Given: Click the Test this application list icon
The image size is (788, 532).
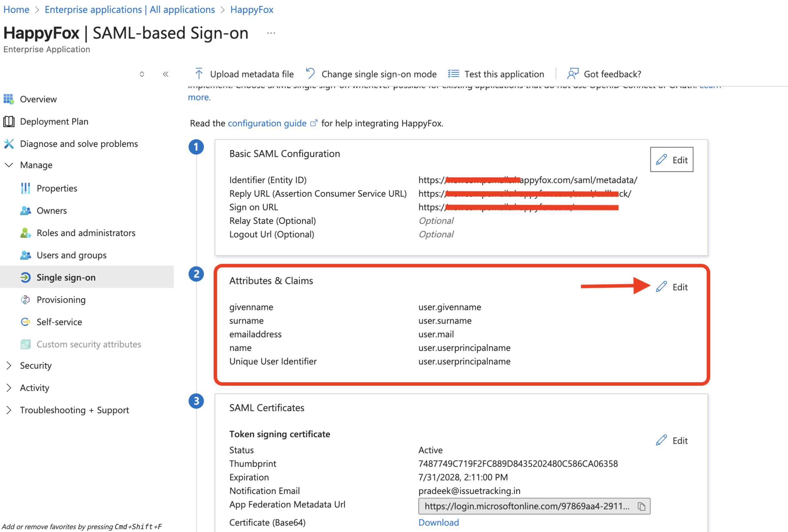Looking at the screenshot, I should coord(453,73).
